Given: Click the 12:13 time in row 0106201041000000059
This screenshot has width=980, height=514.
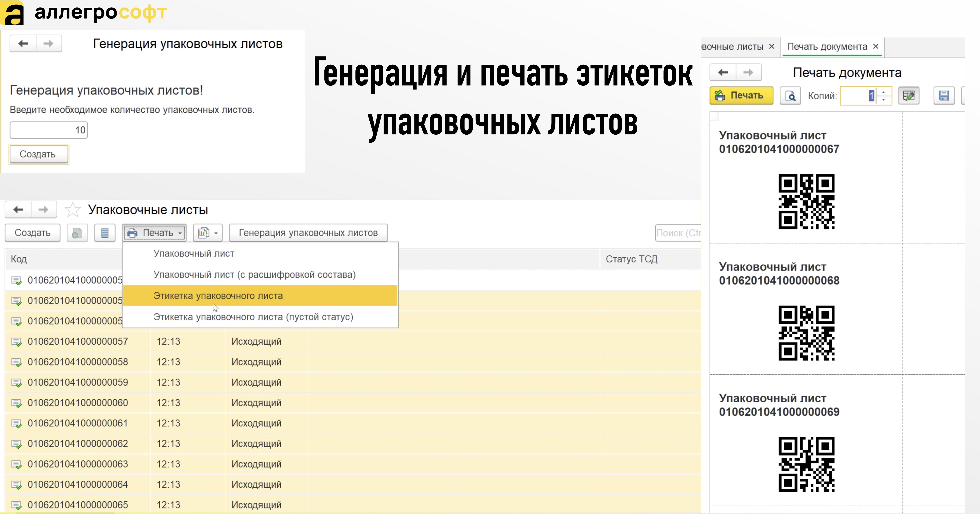Looking at the screenshot, I should pos(168,382).
